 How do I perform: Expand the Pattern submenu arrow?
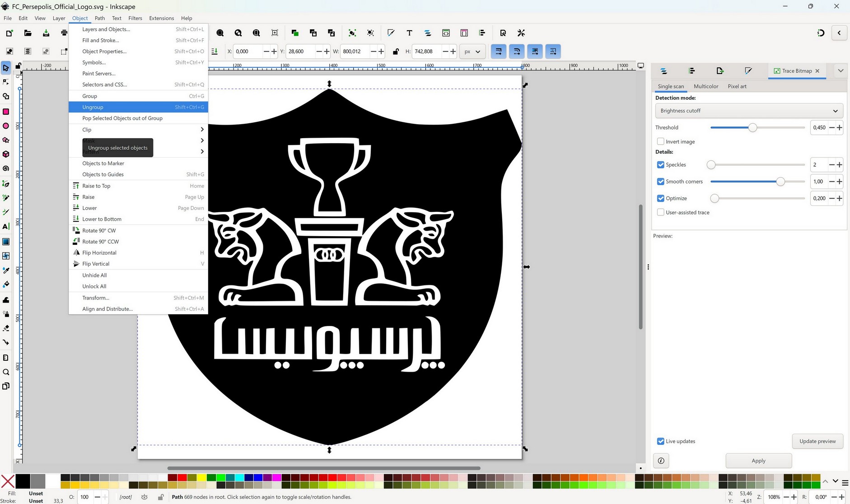tap(202, 152)
